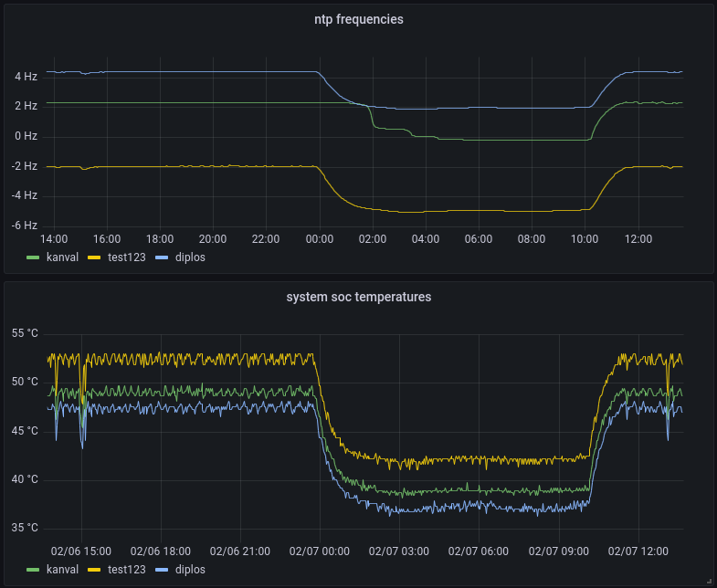Click the 02/07 03:00 tick on temperatures chart
The height and width of the screenshot is (588, 717).
[399, 551]
